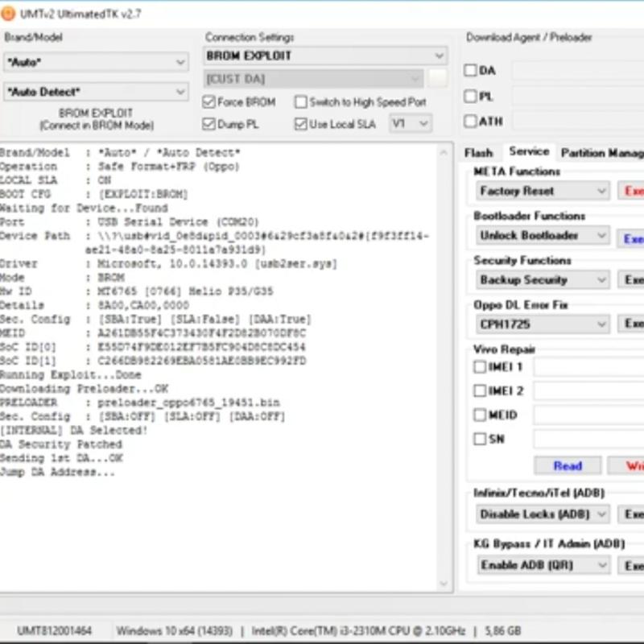644x644 pixels.
Task: Open the Backup Security dropdown
Action: coord(543,279)
